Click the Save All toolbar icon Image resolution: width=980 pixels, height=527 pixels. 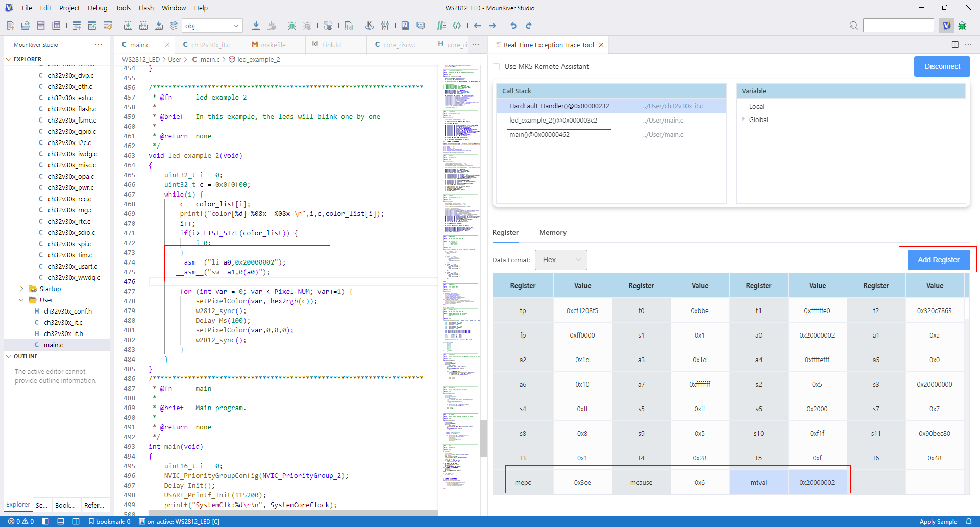pos(56,26)
